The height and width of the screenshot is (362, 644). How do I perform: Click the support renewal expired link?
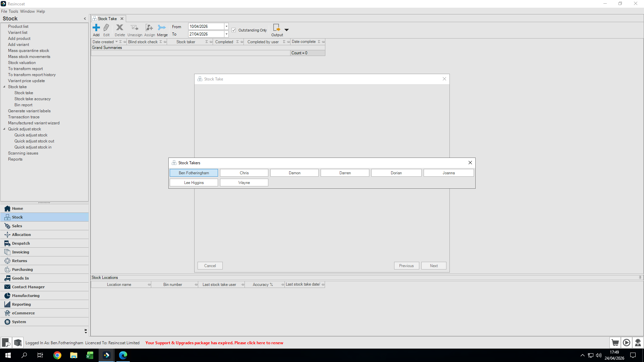pyautogui.click(x=214, y=343)
